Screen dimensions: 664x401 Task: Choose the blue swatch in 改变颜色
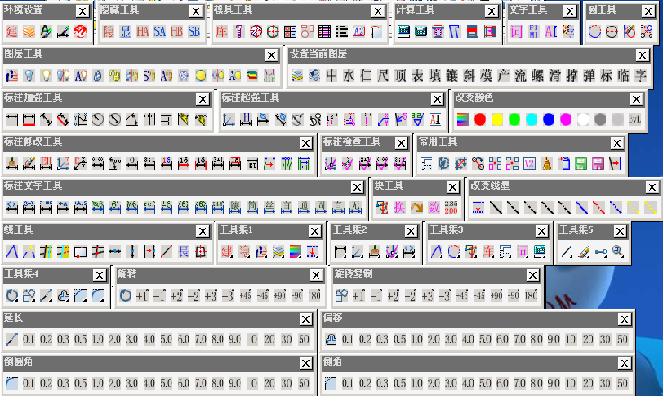coord(548,120)
